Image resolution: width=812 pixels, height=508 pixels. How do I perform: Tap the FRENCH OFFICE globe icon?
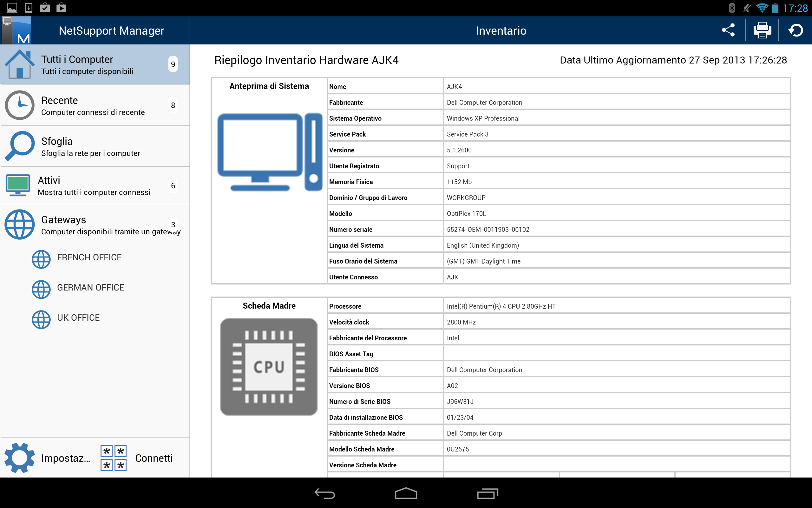[41, 259]
